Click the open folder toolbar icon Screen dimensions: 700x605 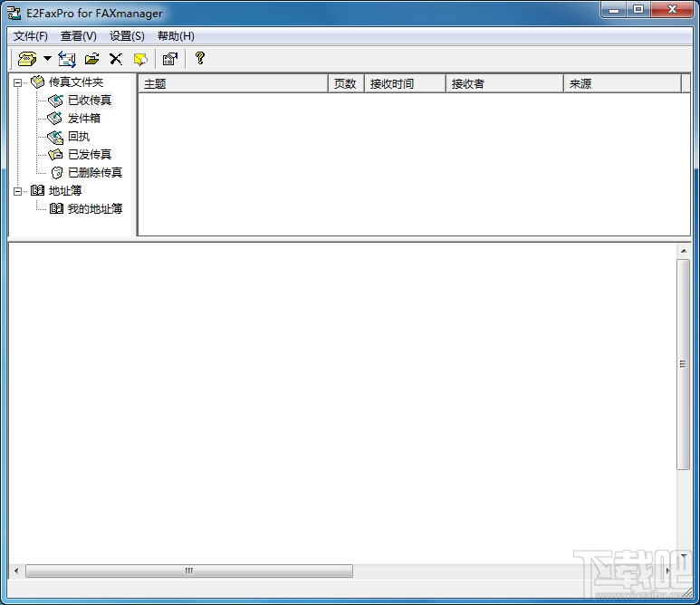(92, 59)
